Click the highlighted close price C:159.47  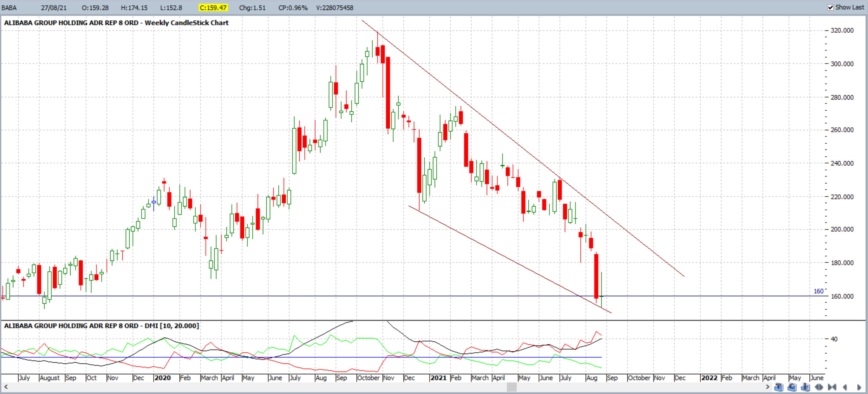(213, 8)
